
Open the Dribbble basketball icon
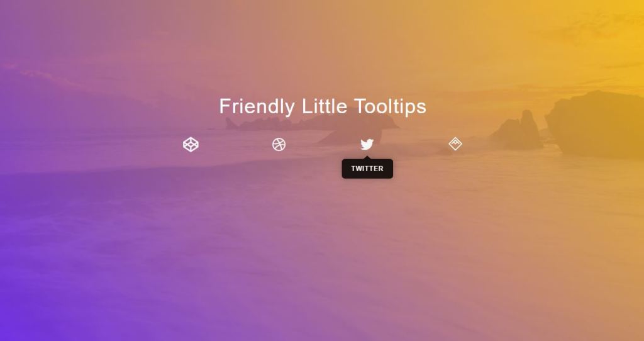coord(279,145)
